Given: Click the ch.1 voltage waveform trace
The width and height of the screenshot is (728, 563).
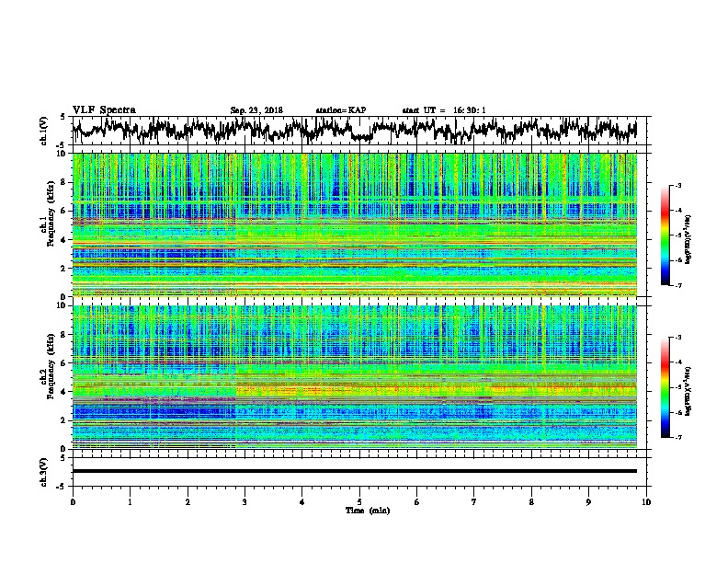Looking at the screenshot, I should pos(354,131).
